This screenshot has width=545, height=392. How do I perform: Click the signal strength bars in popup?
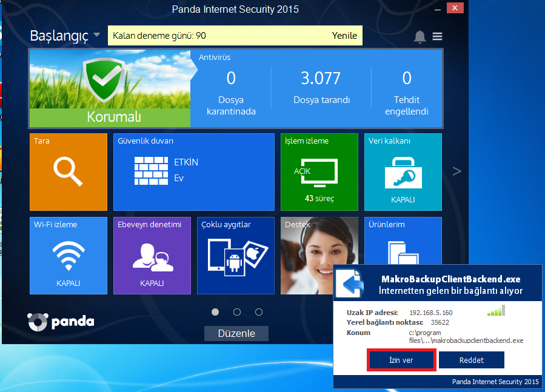(497, 311)
